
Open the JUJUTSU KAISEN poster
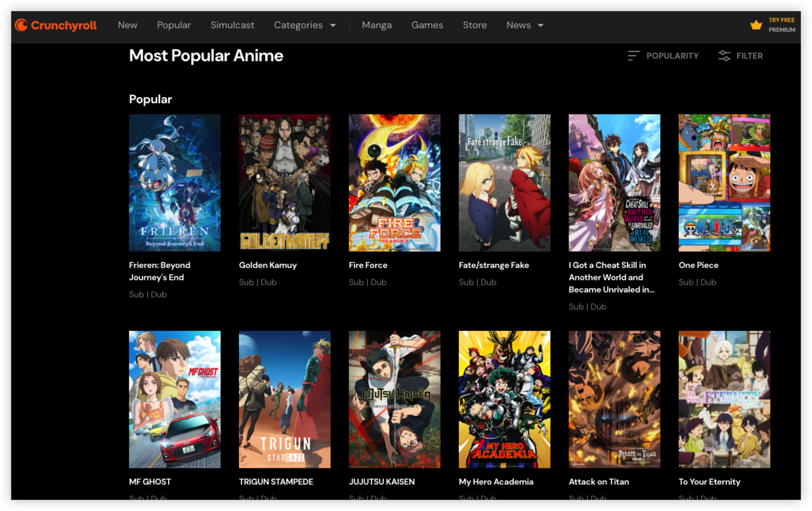click(395, 399)
